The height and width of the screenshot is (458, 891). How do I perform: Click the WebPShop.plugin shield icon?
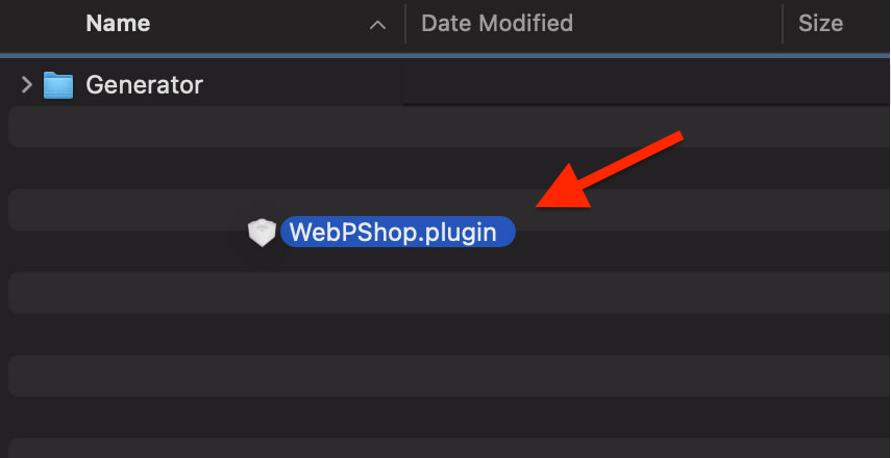(x=261, y=233)
